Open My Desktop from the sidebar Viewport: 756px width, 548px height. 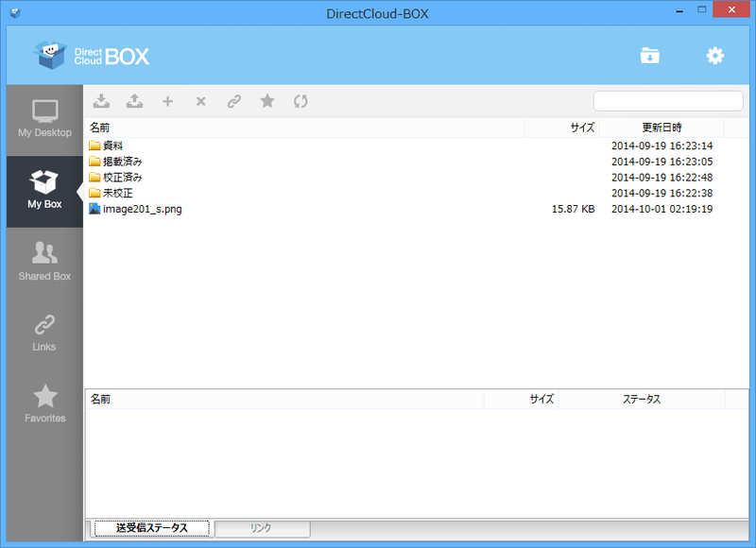[x=43, y=121]
